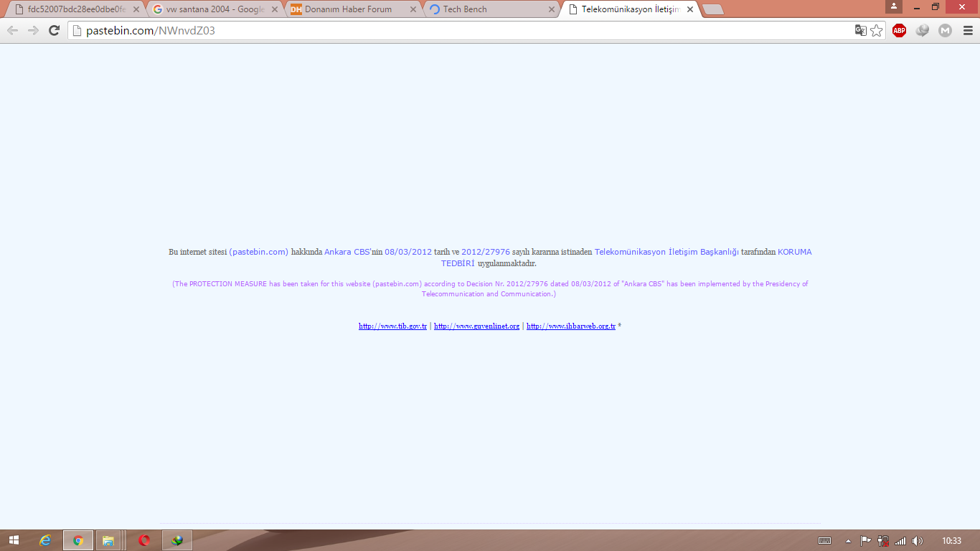This screenshot has width=980, height=551.
Task: Open the volume speaker tray icon
Action: click(918, 540)
